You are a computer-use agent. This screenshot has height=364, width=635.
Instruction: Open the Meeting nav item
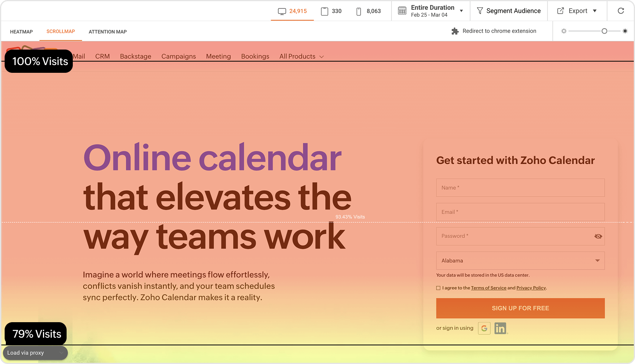coord(218,57)
